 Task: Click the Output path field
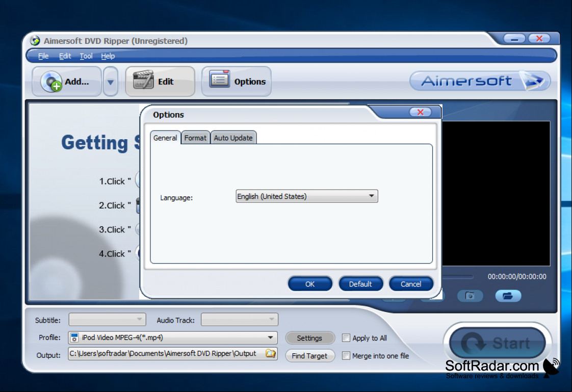click(x=173, y=354)
